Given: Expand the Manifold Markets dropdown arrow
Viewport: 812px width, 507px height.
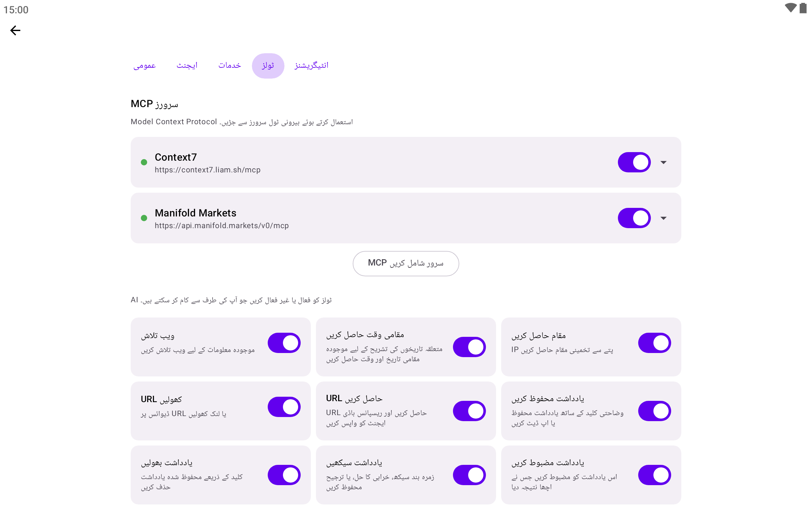Looking at the screenshot, I should 663,218.
